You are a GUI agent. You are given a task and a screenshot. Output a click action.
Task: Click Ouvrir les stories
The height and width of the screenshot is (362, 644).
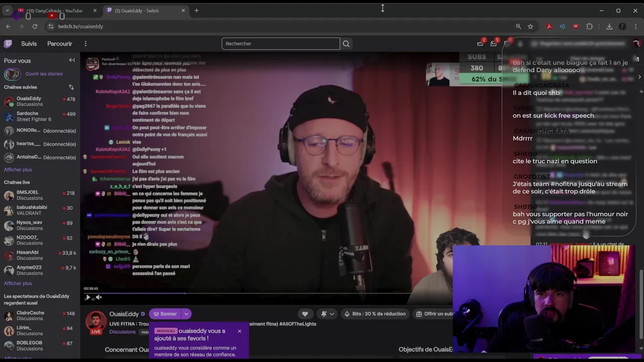[44, 74]
